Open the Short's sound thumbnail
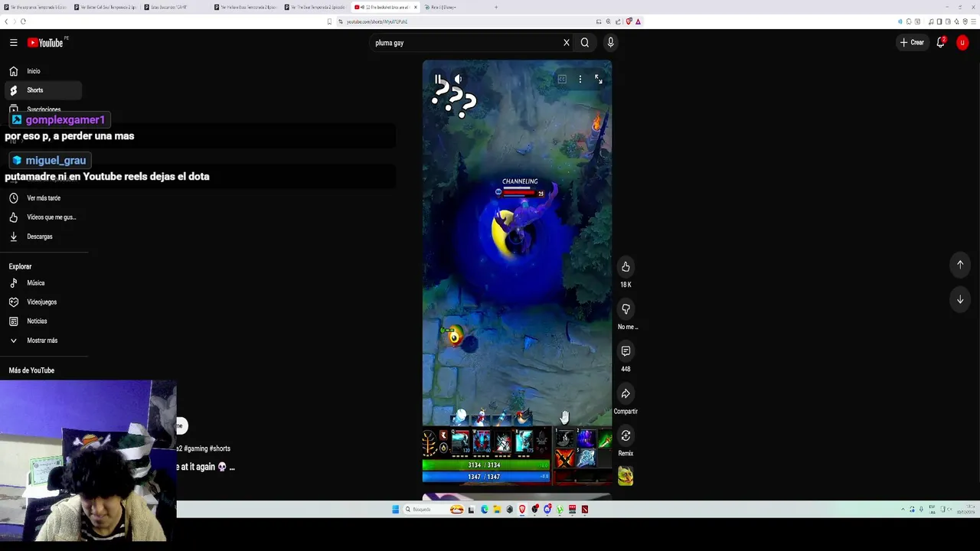 (x=626, y=477)
